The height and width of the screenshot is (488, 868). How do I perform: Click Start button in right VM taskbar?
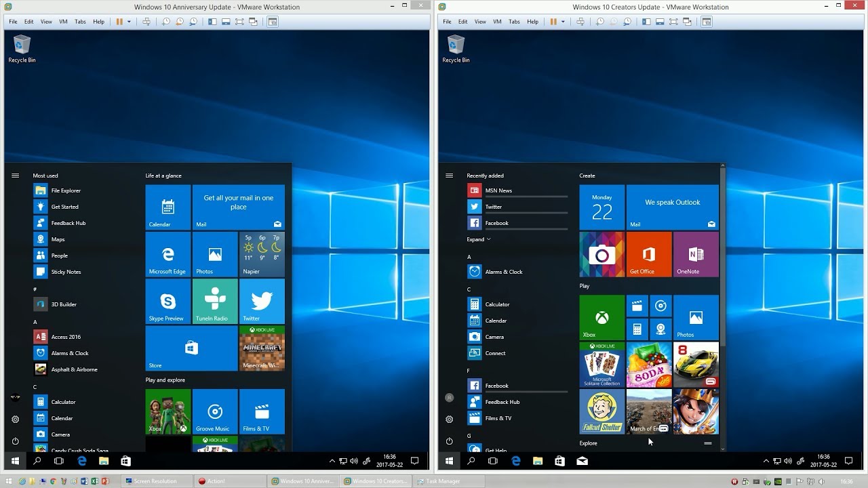point(449,461)
